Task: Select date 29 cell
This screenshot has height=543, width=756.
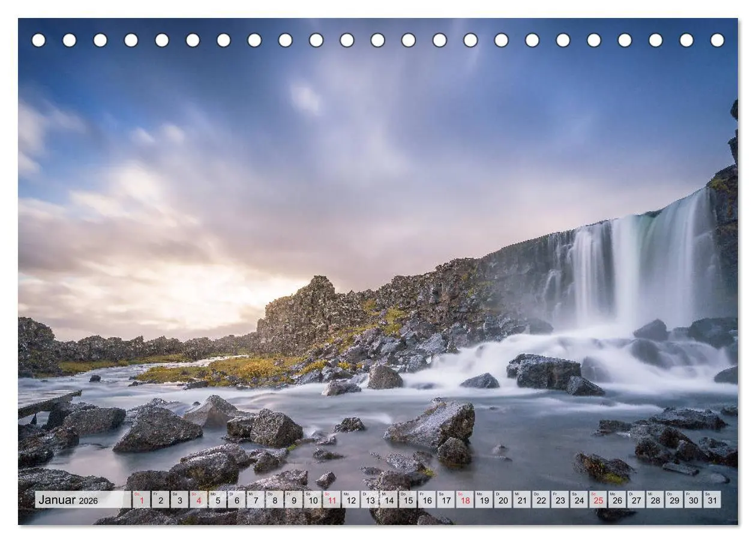Action: pos(674,500)
